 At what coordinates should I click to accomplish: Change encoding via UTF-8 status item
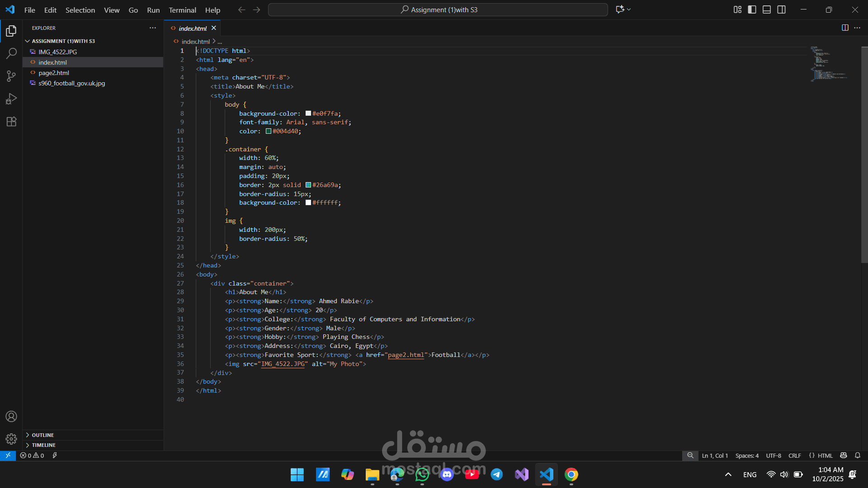coord(774,455)
